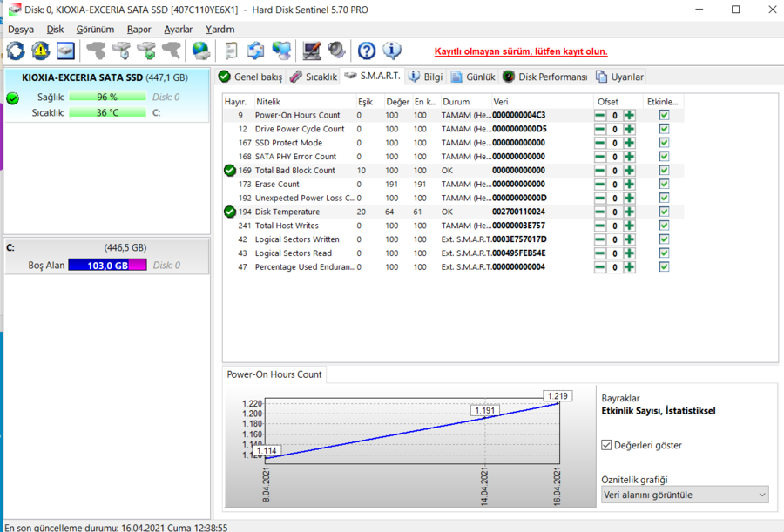Viewport: 784px width, 532px height.
Task: Switch to the Bilgi tab
Action: point(426,77)
